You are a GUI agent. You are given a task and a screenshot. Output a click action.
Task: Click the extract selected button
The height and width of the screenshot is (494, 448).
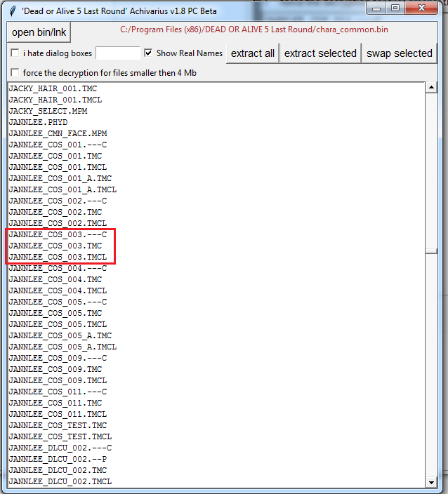(x=320, y=53)
